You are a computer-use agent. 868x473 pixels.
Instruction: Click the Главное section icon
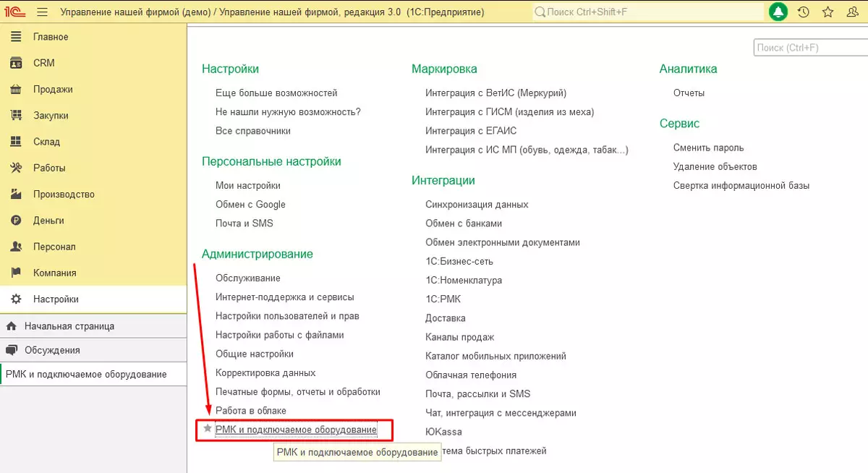16,37
